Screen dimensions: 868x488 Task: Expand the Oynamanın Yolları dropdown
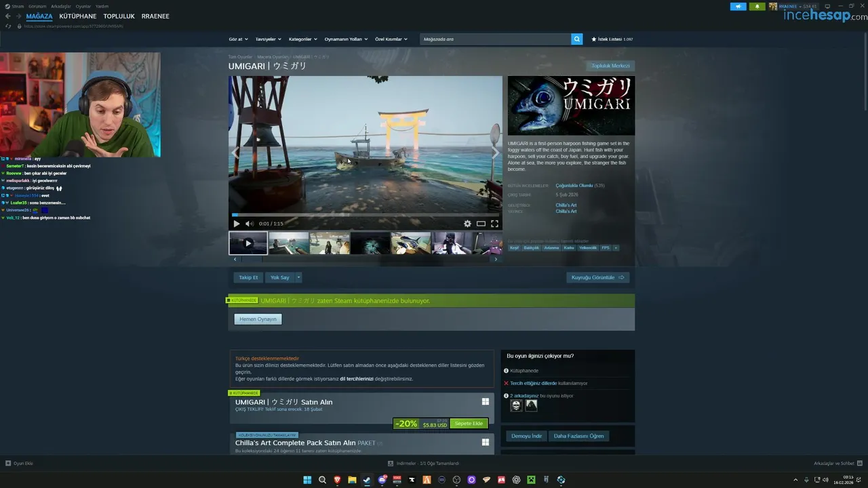pos(346,39)
